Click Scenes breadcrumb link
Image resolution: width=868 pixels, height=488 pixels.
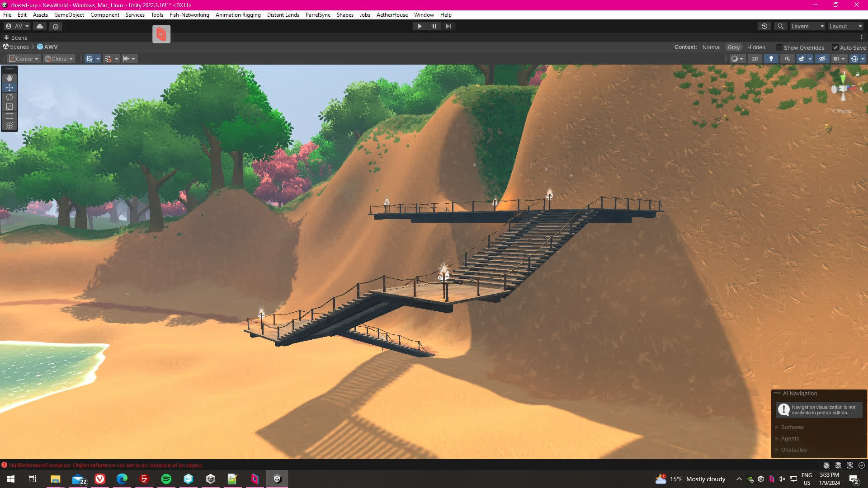(19, 47)
